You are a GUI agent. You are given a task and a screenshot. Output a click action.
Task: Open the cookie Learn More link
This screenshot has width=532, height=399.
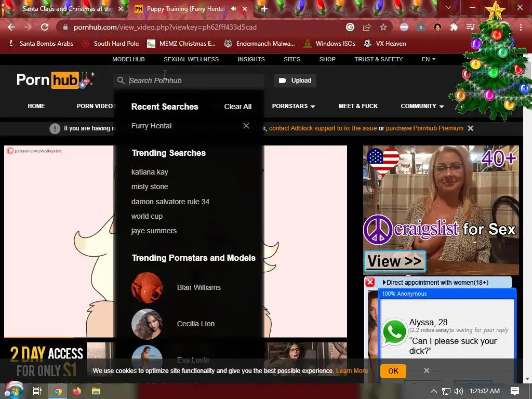[352, 371]
